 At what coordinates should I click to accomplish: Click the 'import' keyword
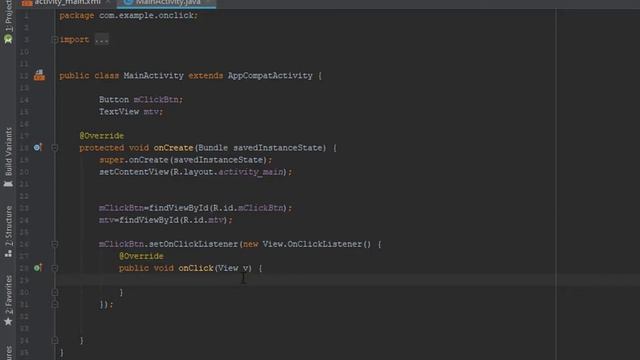74,40
